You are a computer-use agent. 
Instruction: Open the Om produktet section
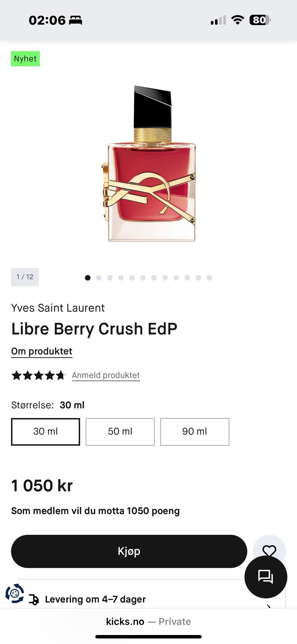pos(42,351)
